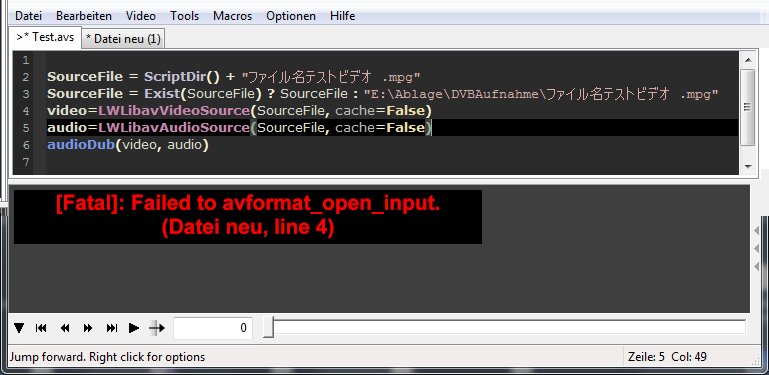Open the Tools menu
769x375 pixels.
[184, 16]
